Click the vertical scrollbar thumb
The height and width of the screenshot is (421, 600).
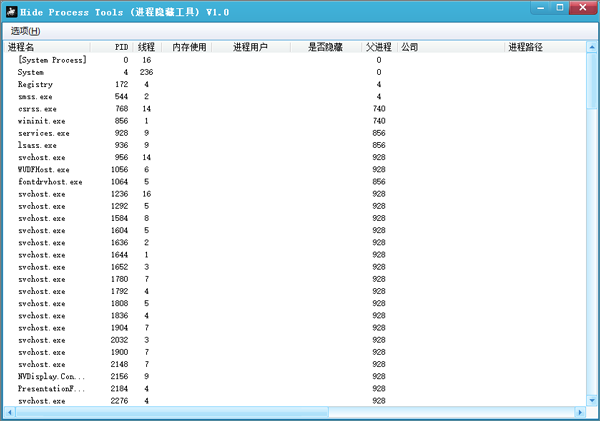coord(592,80)
